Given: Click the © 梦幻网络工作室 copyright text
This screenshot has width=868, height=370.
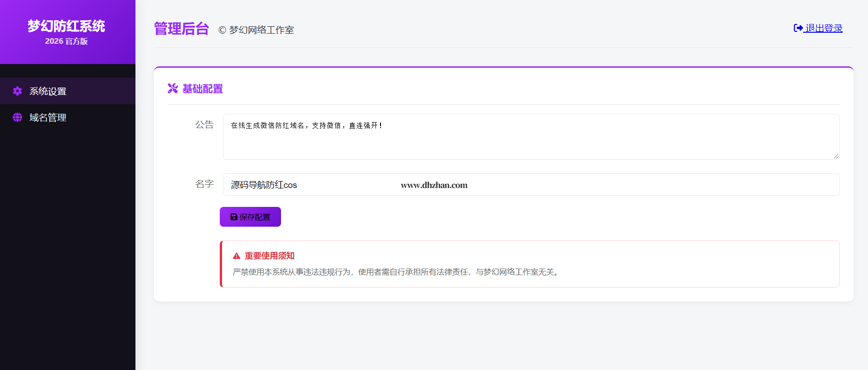Looking at the screenshot, I should [x=256, y=30].
